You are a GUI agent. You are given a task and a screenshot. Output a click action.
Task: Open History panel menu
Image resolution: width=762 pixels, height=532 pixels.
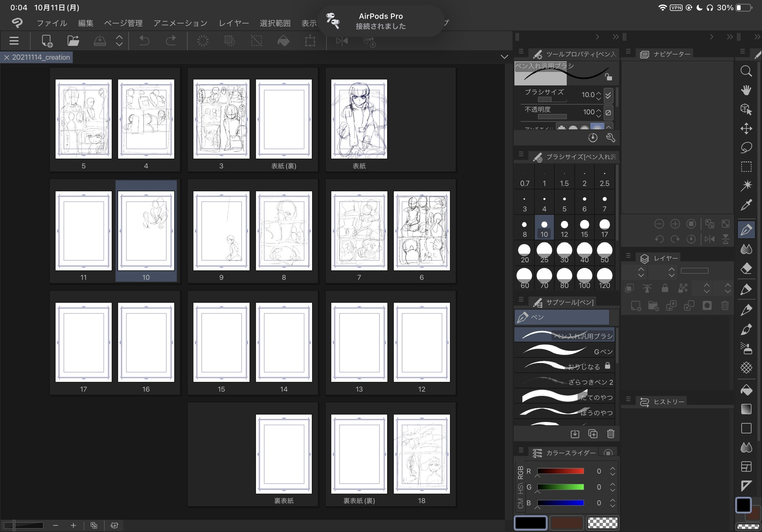click(x=628, y=399)
